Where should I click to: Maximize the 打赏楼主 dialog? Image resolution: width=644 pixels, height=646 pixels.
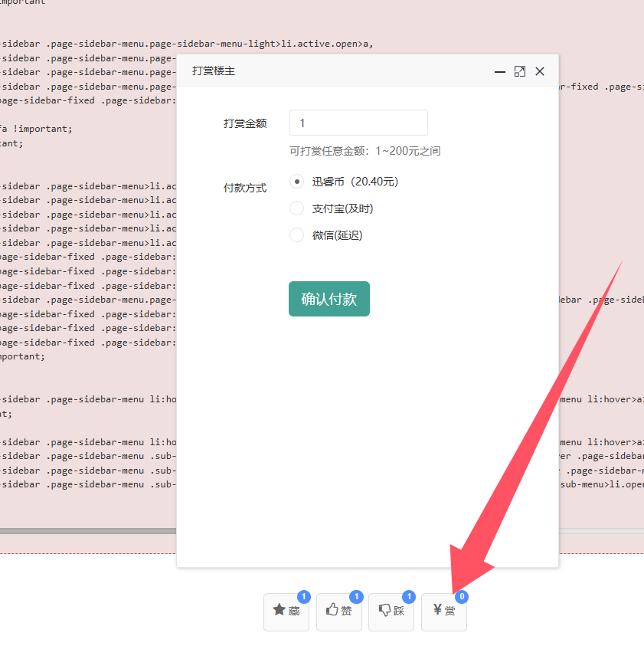(520, 71)
